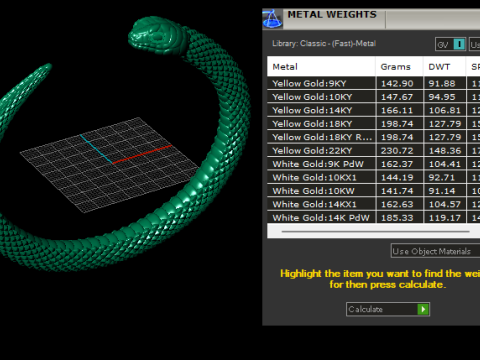
Task: Sort by the DWT column header
Action: pyautogui.click(x=444, y=67)
